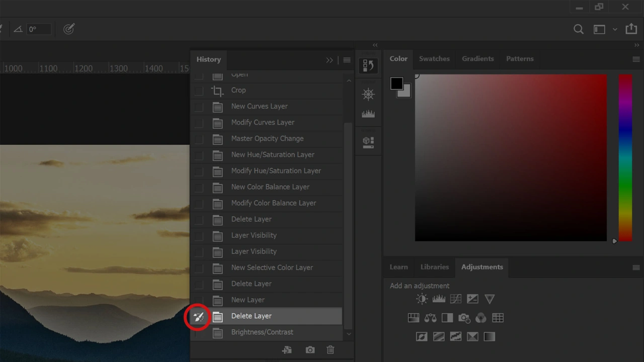Click the Learn button

[x=398, y=267]
